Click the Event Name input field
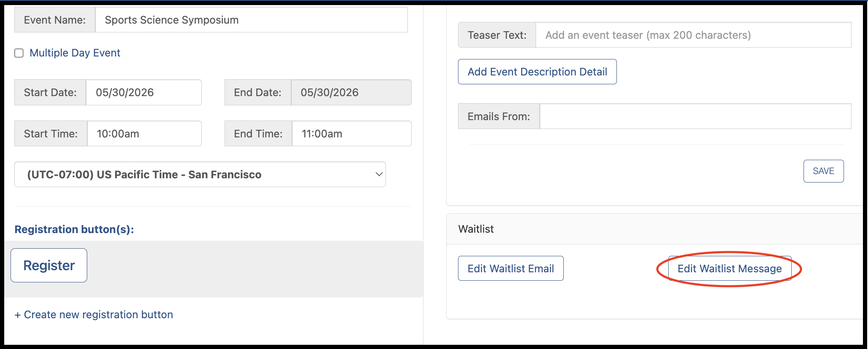Screen dimensions: 868x349 tap(251, 20)
